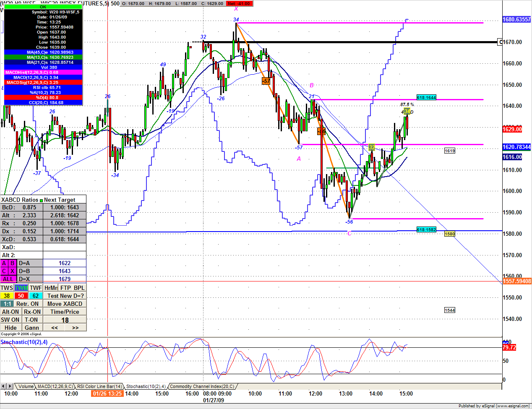Switch to the MACD(12,26,9,C) tab
The image size is (532, 409).
coord(55,386)
